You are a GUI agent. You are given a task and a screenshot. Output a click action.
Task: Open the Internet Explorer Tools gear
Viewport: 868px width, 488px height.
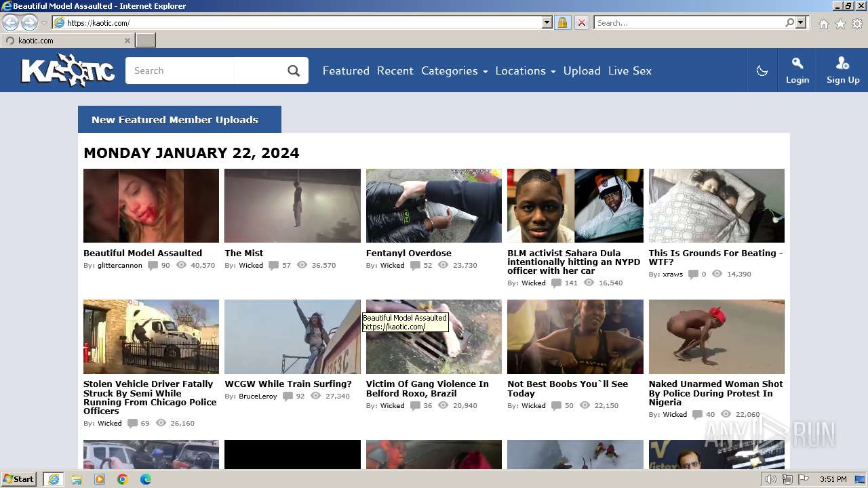point(857,24)
